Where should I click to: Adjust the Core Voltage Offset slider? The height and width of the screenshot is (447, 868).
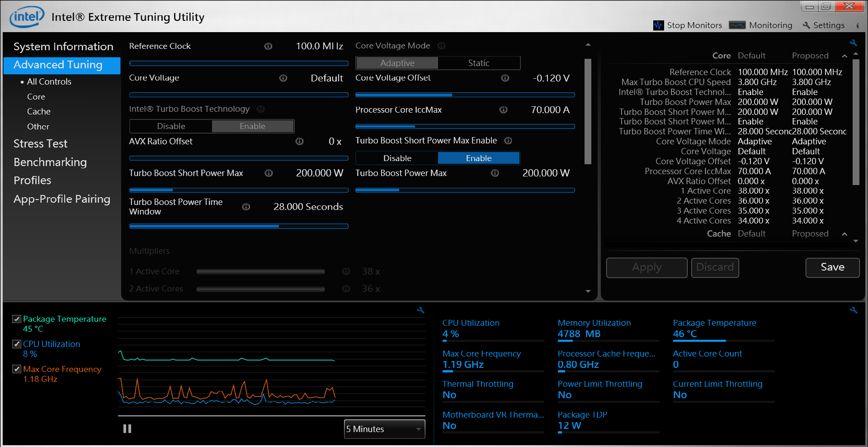[465, 95]
